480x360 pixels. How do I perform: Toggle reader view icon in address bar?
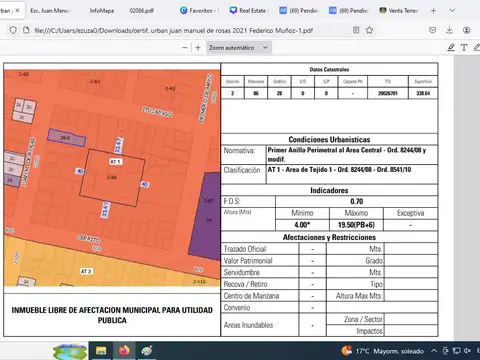356,30
